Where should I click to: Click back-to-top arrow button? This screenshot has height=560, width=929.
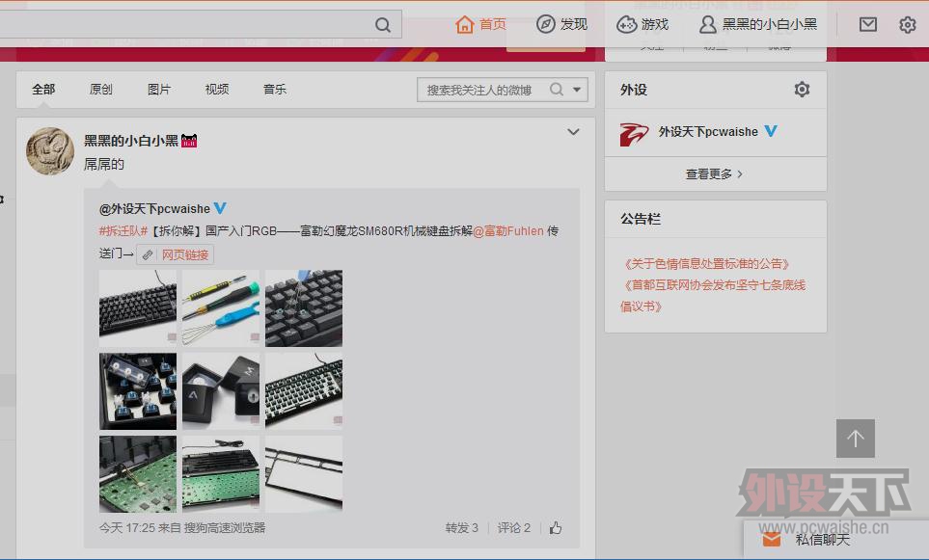coord(855,439)
